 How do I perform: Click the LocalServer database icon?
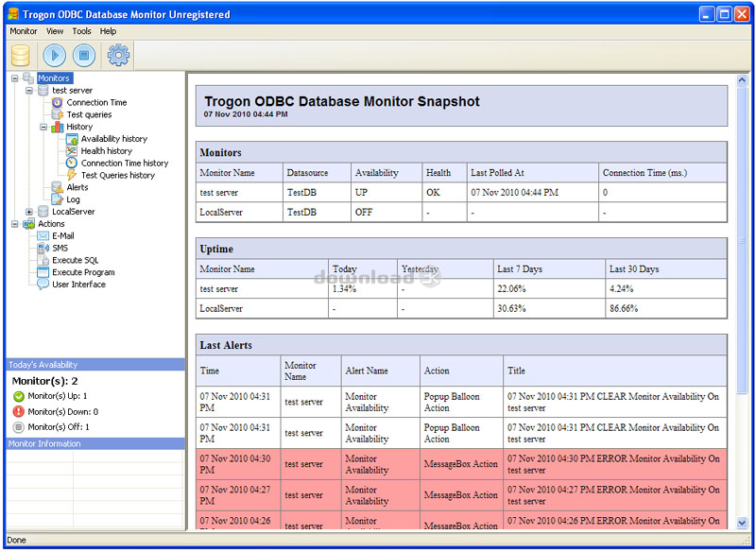click(43, 212)
